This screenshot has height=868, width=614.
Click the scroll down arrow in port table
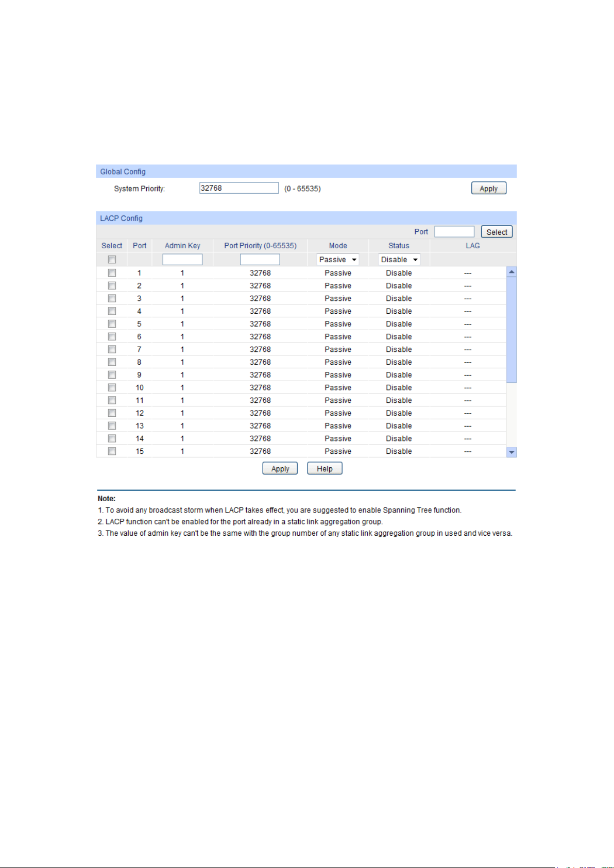tap(511, 452)
